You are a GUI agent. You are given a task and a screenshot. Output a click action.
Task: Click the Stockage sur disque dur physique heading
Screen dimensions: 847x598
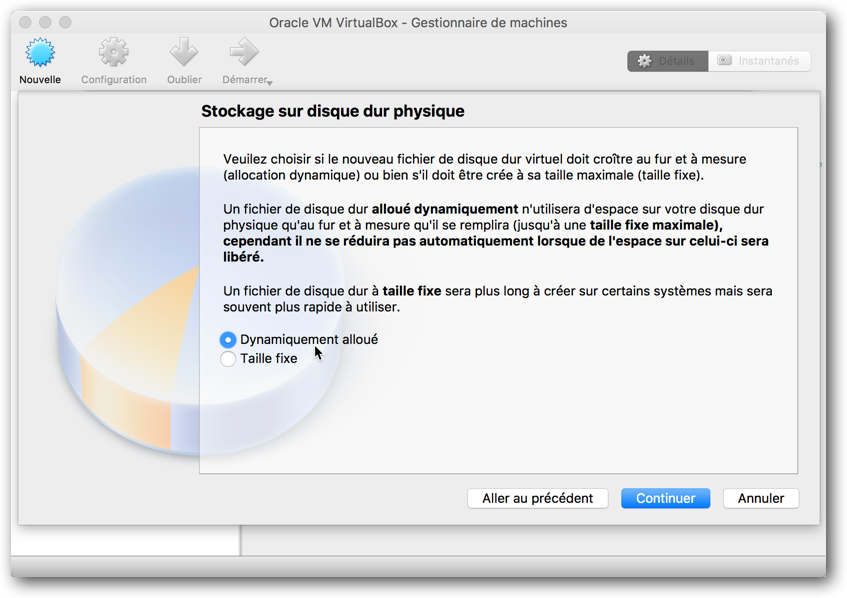pos(333,111)
